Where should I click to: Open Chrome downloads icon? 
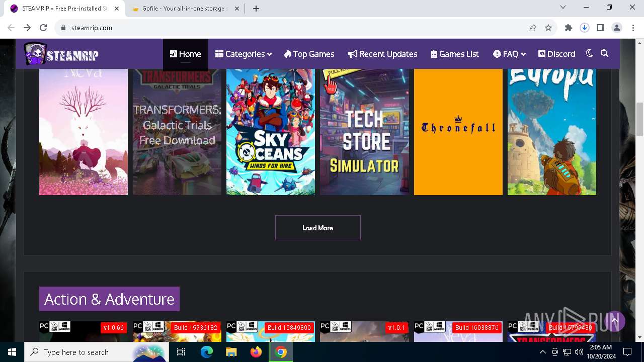[585, 28]
